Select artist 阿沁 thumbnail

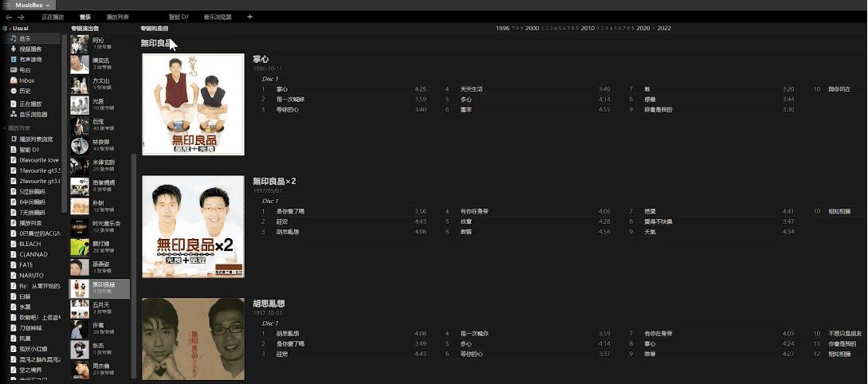click(x=79, y=43)
